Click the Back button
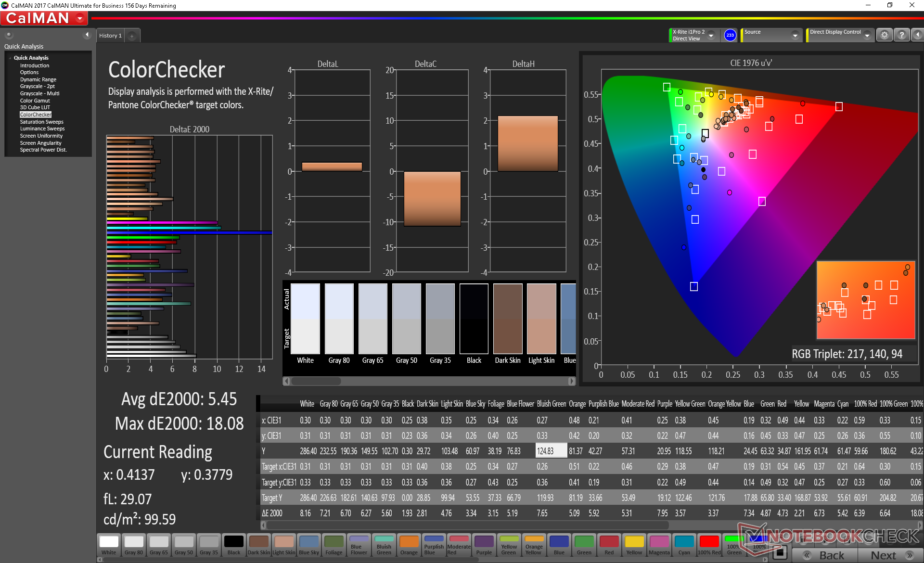 (824, 555)
